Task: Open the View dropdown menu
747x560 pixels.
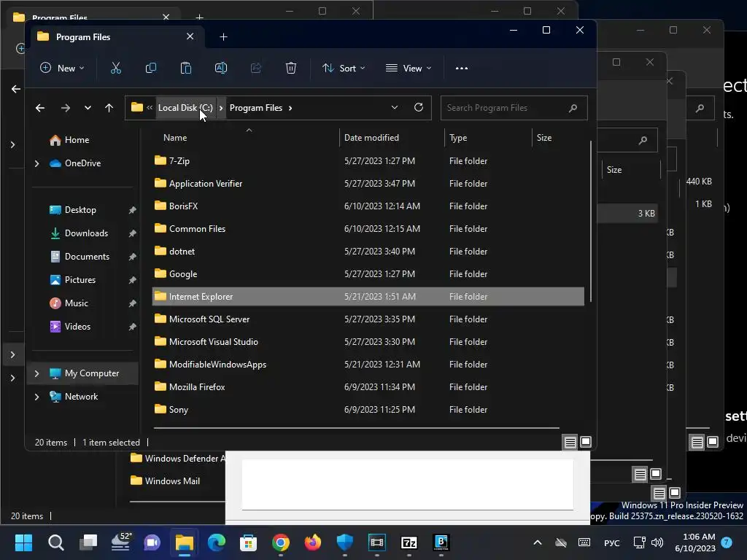Action: 409,68
